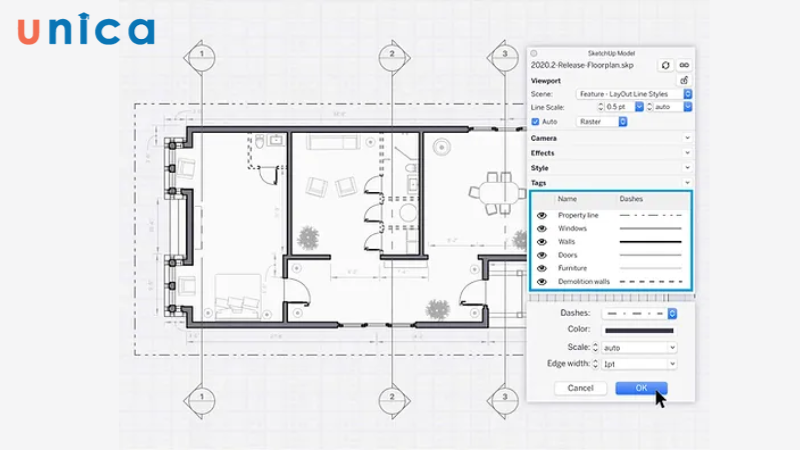This screenshot has width=800, height=450.
Task: Click the line sample in the Windows row
Action: (651, 229)
